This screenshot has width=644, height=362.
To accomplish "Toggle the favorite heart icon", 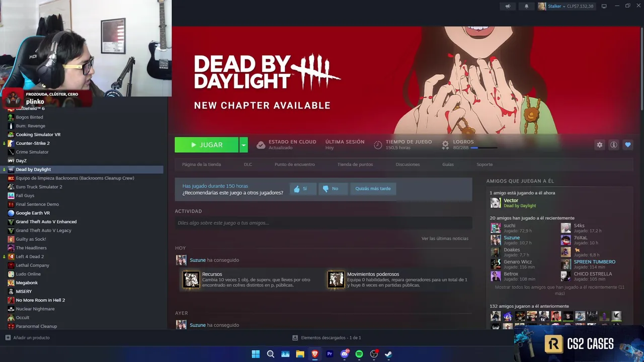I will tap(628, 145).
